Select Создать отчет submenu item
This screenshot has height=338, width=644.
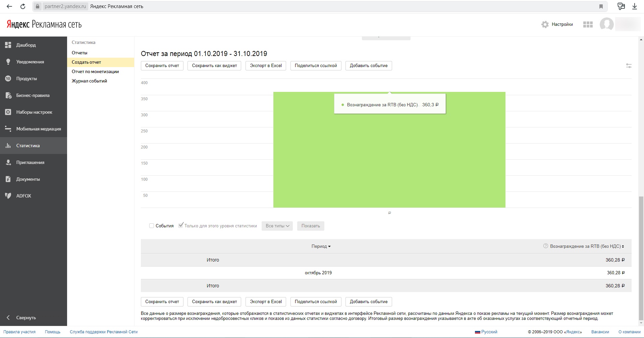(x=101, y=62)
